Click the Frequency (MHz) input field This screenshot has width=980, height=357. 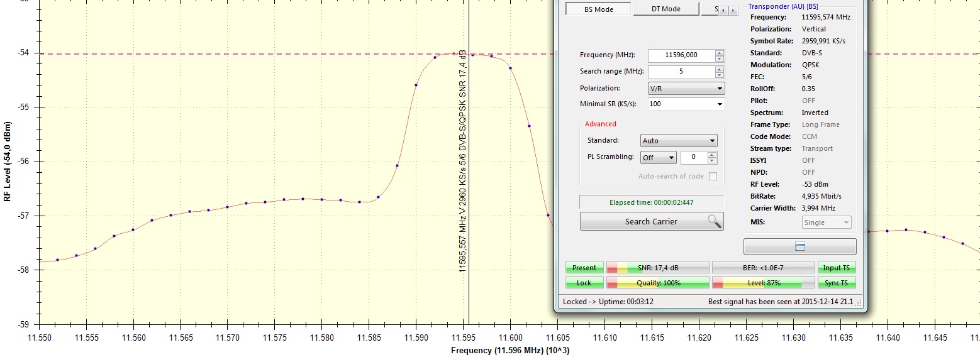coord(681,55)
